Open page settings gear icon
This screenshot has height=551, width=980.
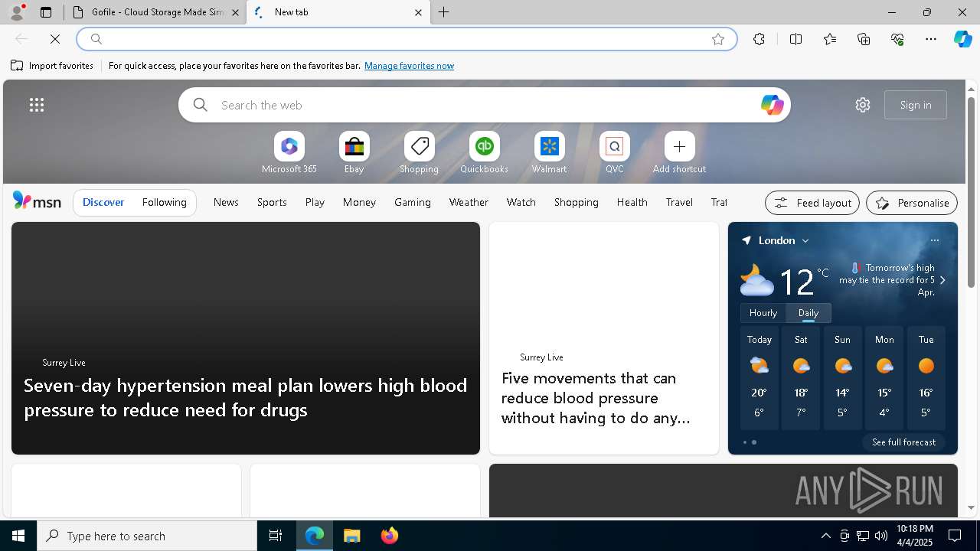click(863, 105)
